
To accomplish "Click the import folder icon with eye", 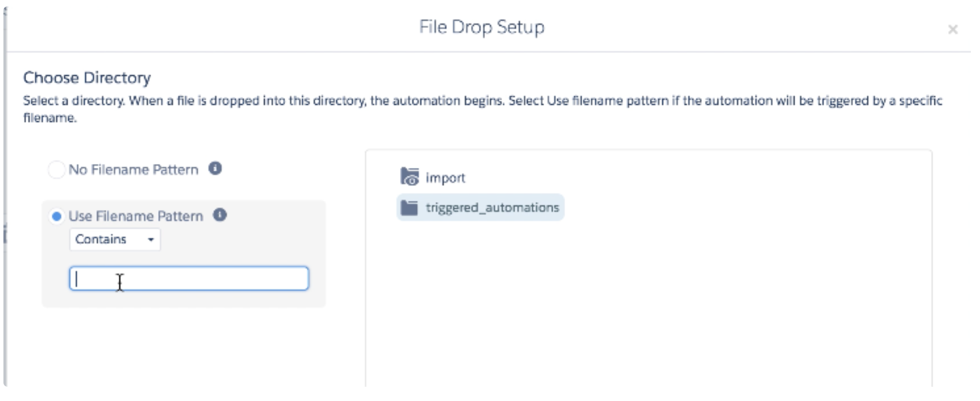I will pos(409,177).
